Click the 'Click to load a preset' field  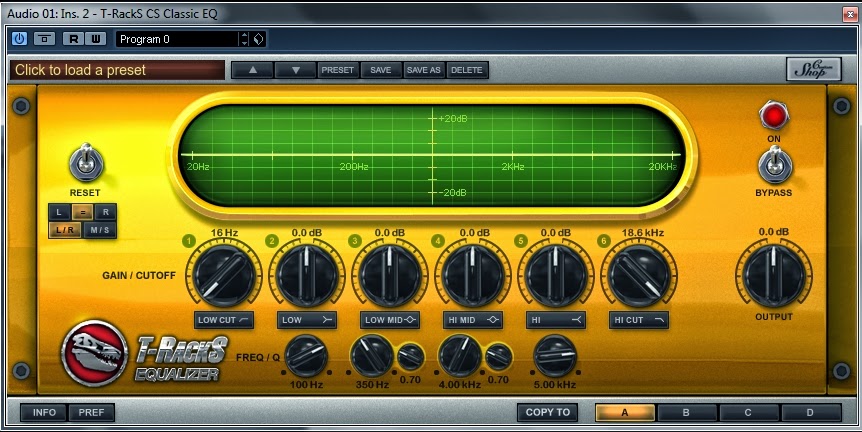(117, 70)
